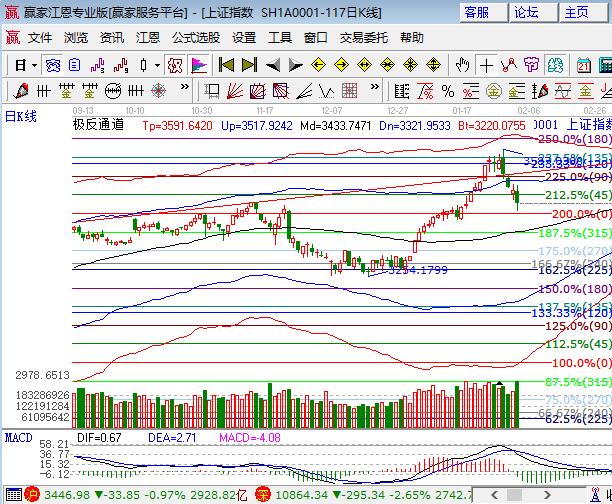
Task: Click the yellow jump-to-last-bar arrow icon
Action: click(x=249, y=65)
